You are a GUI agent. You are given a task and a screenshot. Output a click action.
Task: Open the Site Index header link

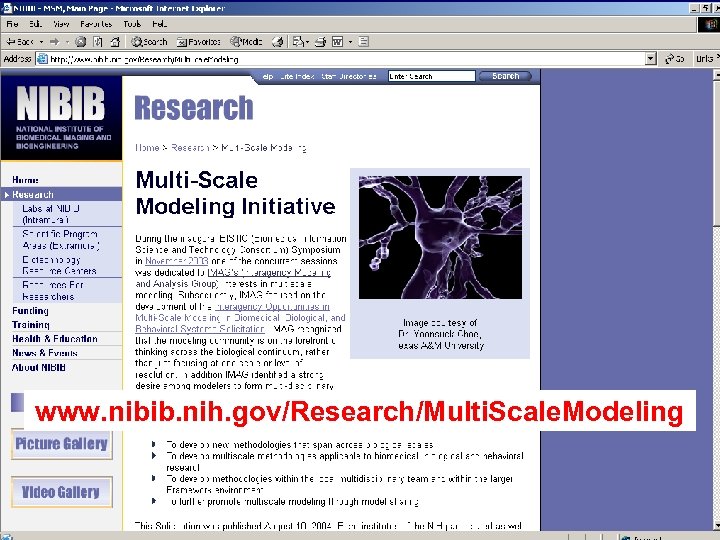pos(297,76)
